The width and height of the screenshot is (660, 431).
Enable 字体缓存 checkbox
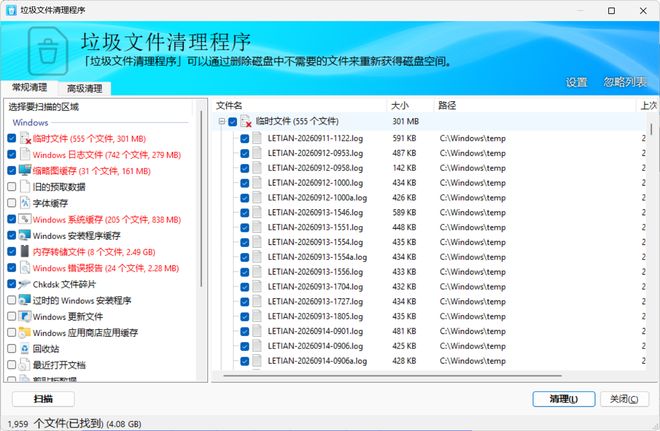[12, 203]
